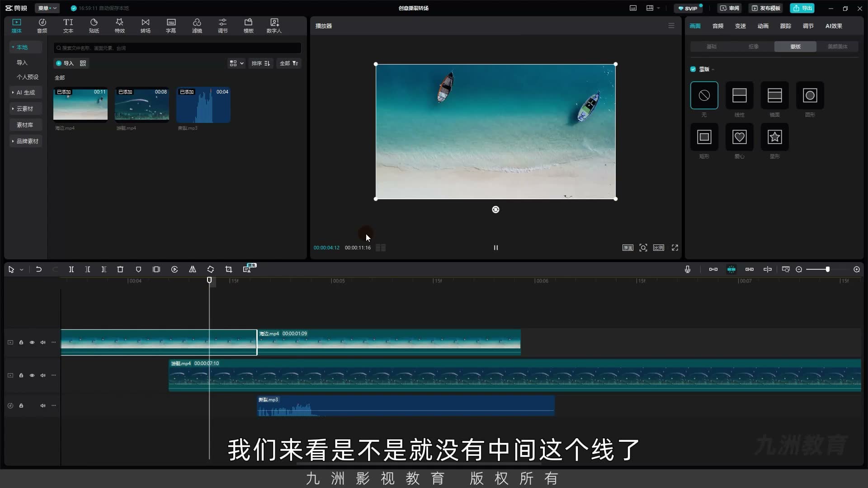Select the 线性 linear mask
The height and width of the screenshot is (488, 868).
point(739,95)
